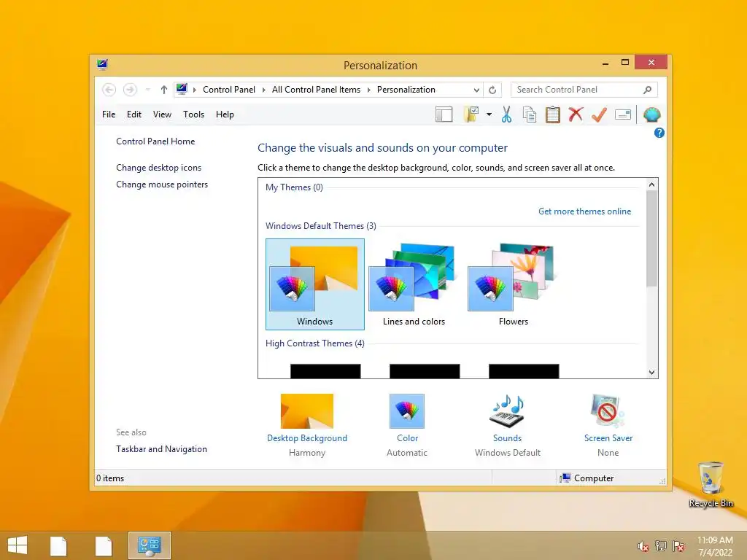This screenshot has width=747, height=560.
Task: Open the File menu
Action: (109, 114)
